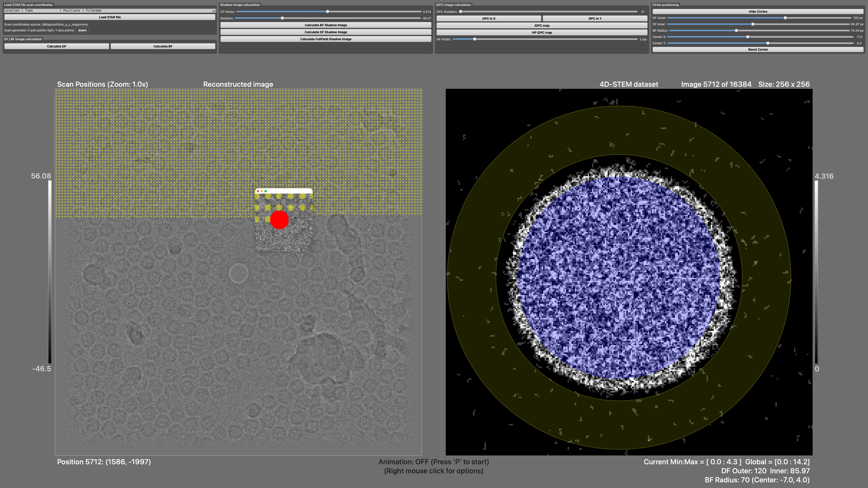Viewport: 868px width, 488px height.
Task: Click the Hide Circles button
Action: [758, 12]
